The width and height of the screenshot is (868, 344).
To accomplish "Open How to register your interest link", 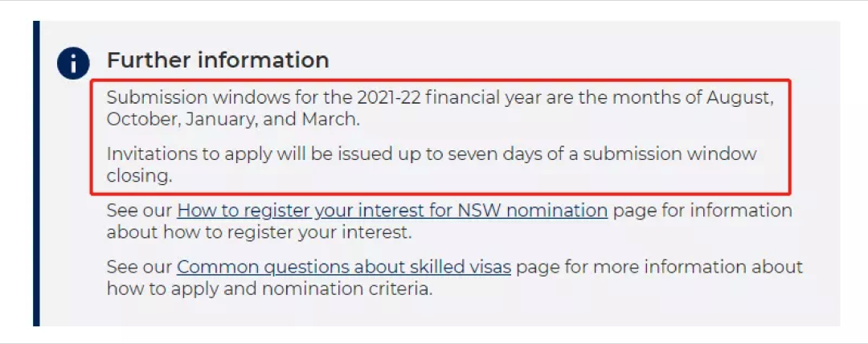I will (x=392, y=211).
